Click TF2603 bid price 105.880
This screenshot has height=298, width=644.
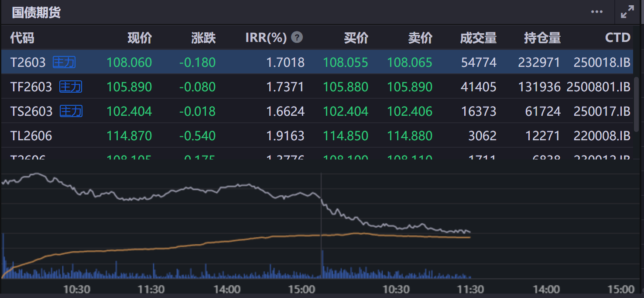click(x=346, y=87)
